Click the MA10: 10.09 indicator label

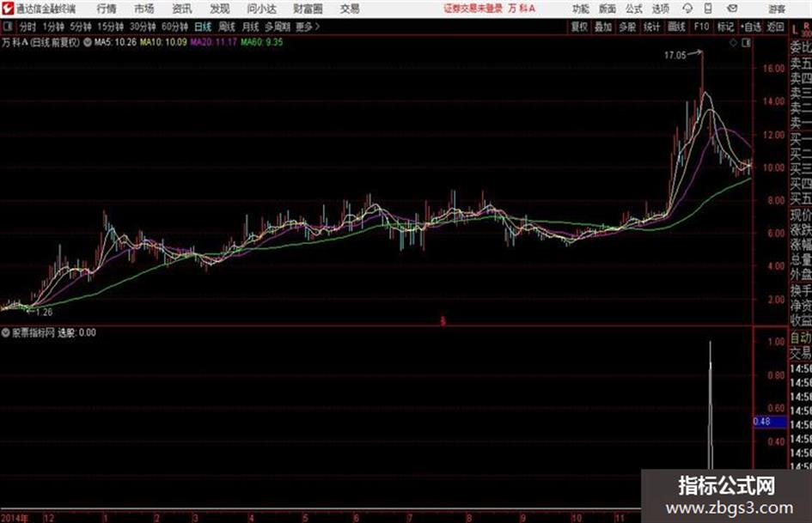pos(163,42)
